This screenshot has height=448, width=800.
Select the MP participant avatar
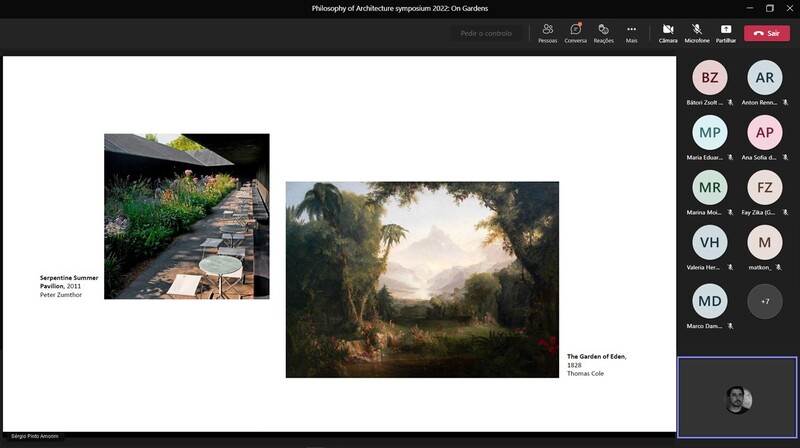tap(710, 133)
